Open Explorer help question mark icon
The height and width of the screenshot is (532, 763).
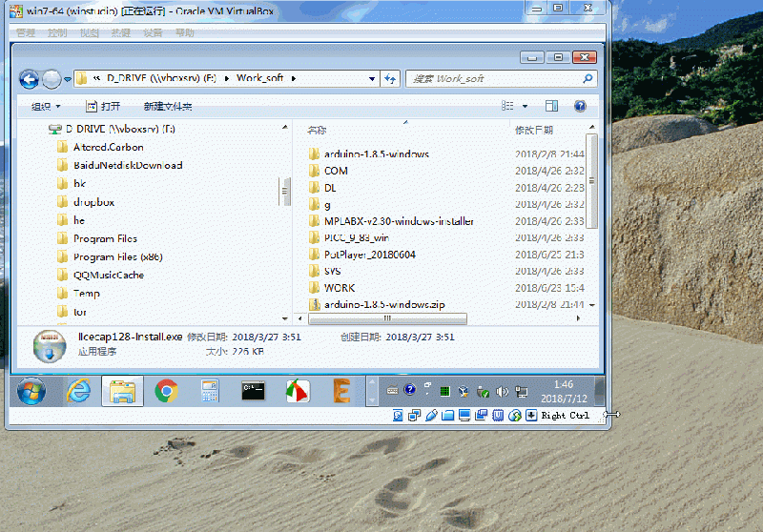point(580,106)
